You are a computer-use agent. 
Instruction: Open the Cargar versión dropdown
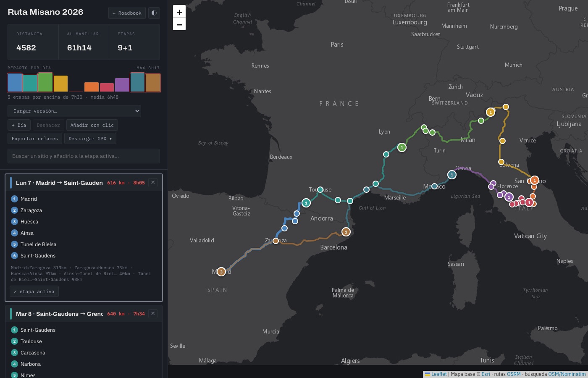point(74,111)
